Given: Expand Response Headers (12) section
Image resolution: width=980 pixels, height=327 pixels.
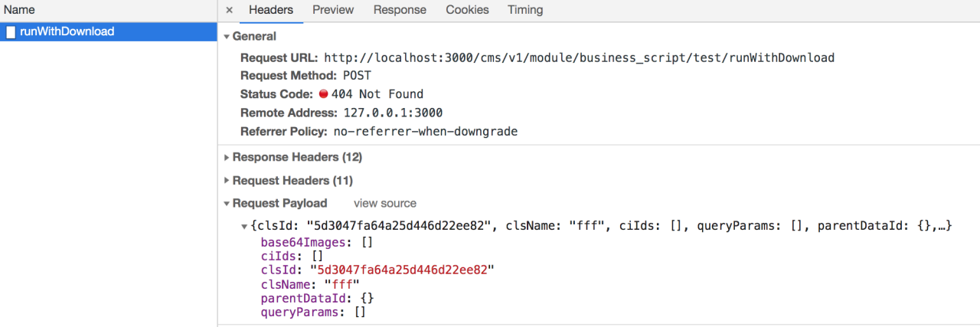Looking at the screenshot, I should coord(227,158).
